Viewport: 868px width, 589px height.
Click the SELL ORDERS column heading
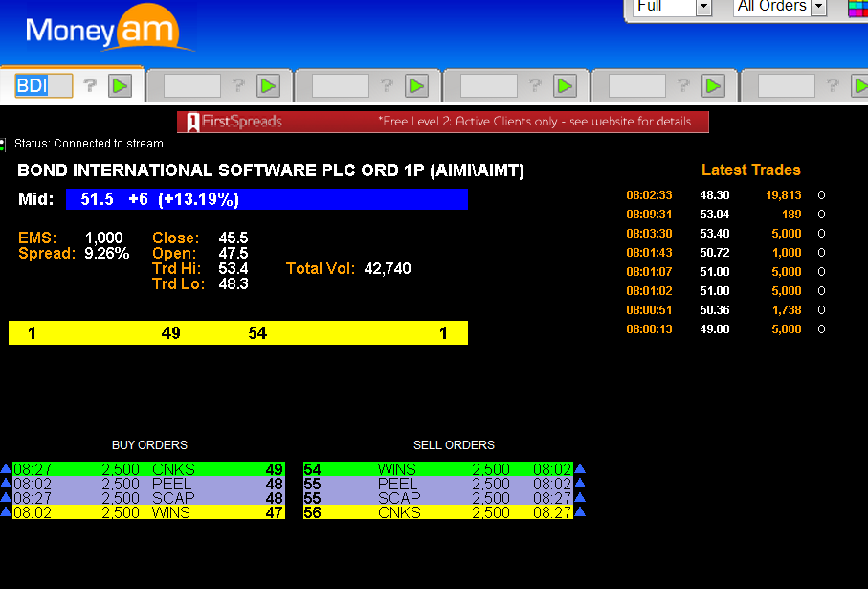(x=454, y=445)
